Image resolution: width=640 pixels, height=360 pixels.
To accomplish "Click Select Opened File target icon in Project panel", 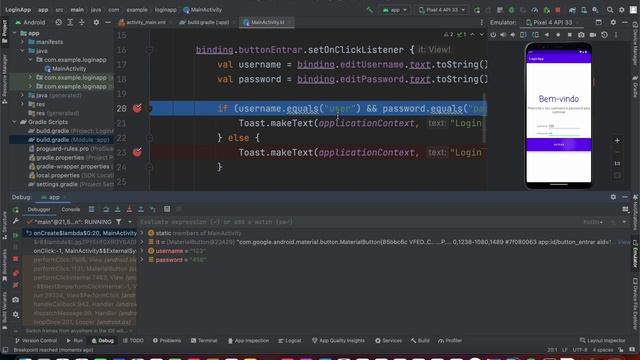I will [x=59, y=22].
